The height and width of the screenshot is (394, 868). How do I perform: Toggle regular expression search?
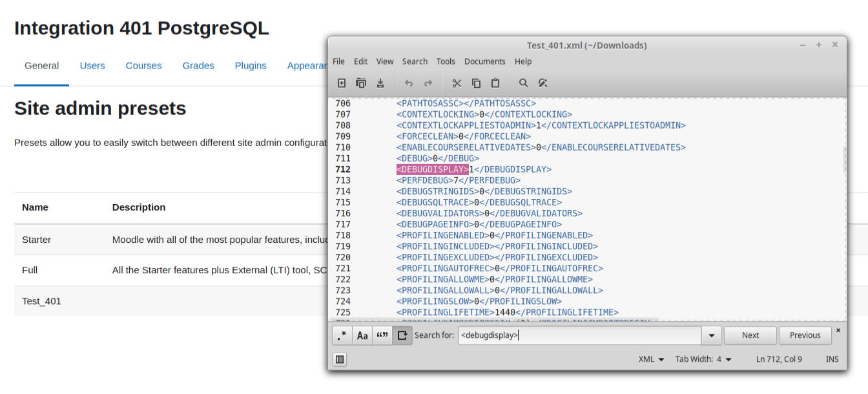coord(342,335)
